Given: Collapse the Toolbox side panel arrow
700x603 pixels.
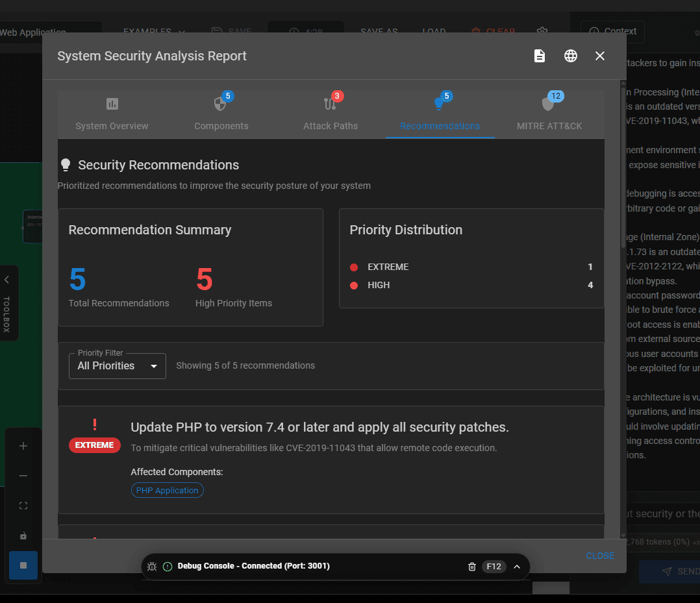Looking at the screenshot, I should [6, 280].
